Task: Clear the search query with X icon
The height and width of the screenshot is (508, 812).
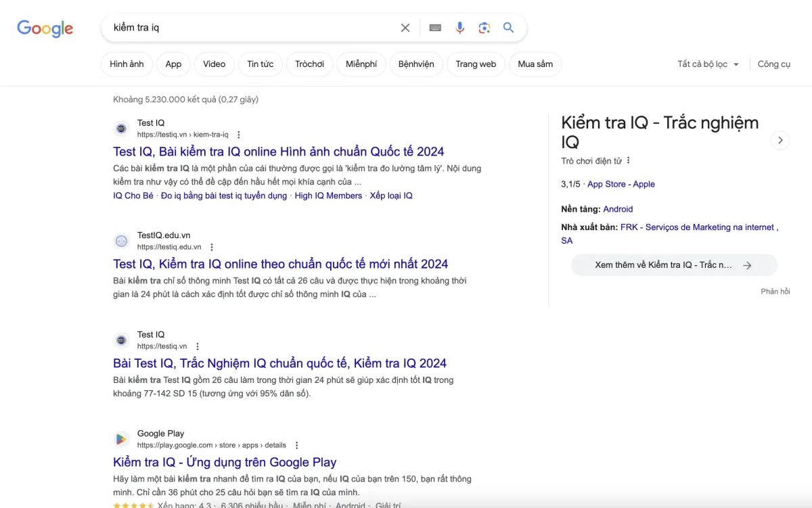Action: [x=405, y=28]
